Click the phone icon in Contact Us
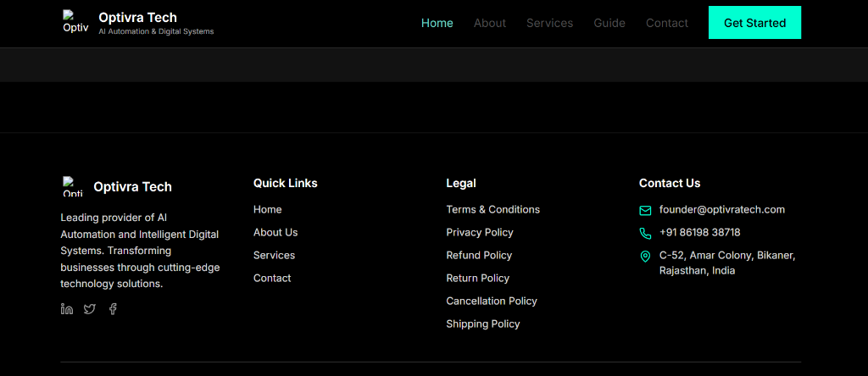 (645, 233)
